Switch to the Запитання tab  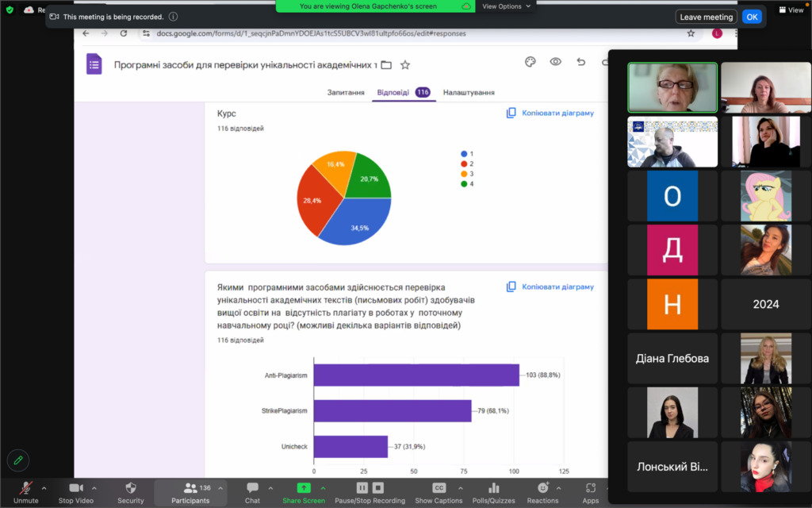(x=346, y=93)
